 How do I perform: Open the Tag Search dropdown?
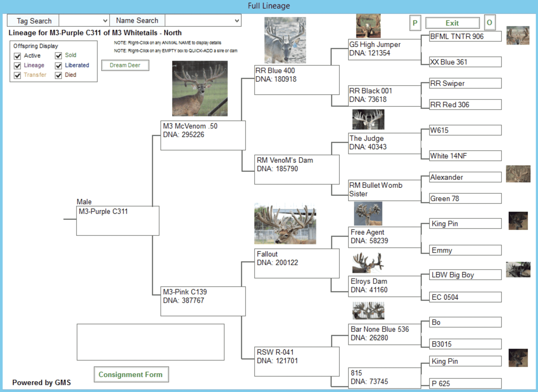(x=105, y=21)
